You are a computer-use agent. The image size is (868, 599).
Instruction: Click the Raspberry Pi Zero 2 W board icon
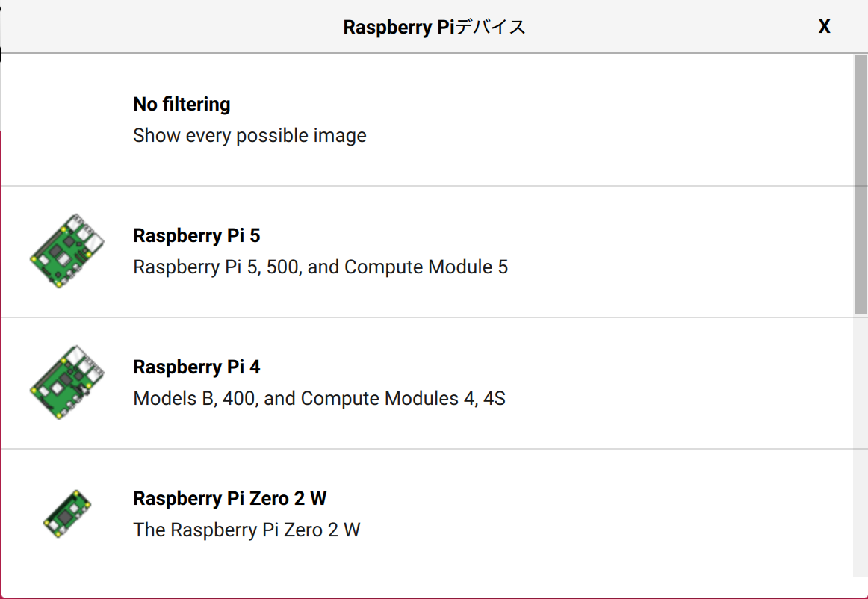pos(66,514)
